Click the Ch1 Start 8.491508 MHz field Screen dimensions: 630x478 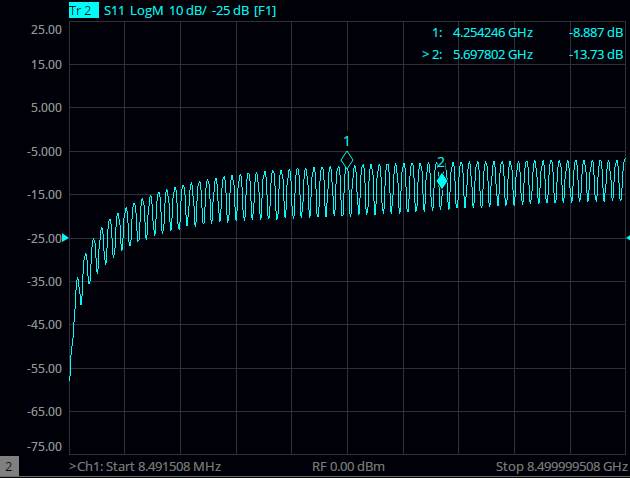(145, 467)
